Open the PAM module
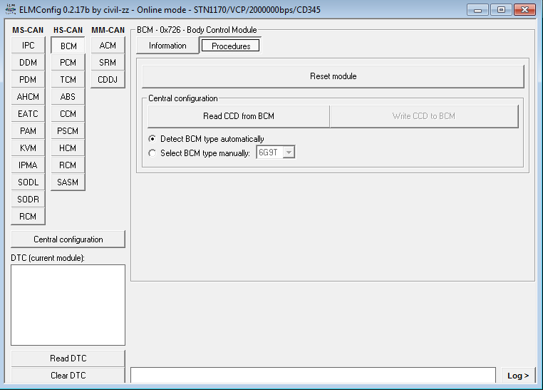 pyautogui.click(x=28, y=131)
